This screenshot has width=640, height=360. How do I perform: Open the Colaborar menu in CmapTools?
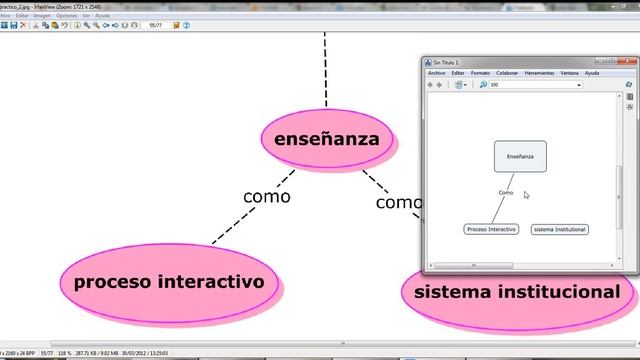[x=507, y=73]
